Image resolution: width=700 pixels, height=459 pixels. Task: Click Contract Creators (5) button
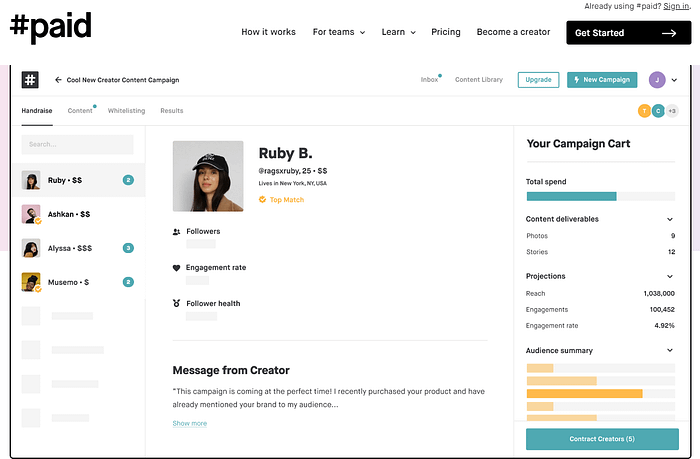point(602,439)
